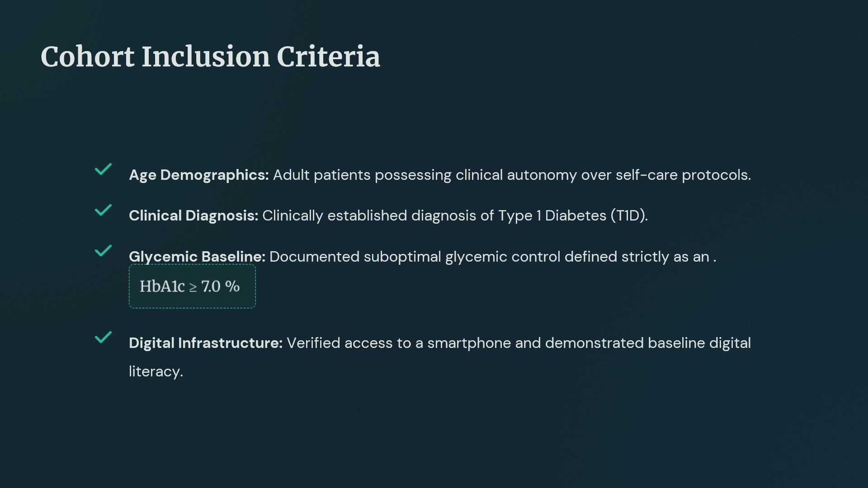Click the word Cohort in the heading
868x488 pixels.
(x=87, y=57)
